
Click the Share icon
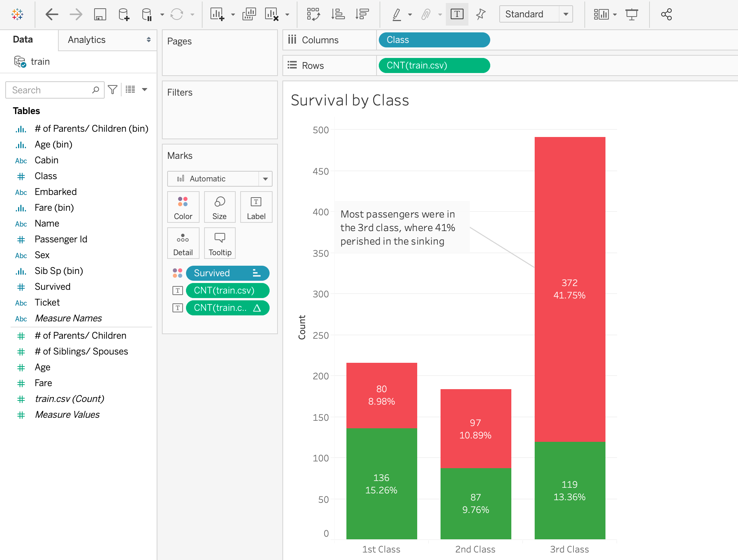(666, 14)
